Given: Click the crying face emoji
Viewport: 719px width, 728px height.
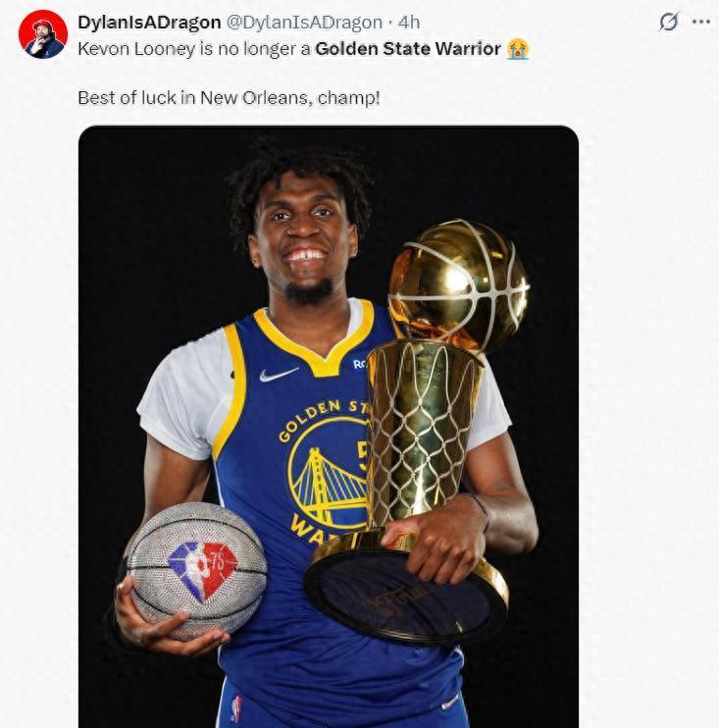Looking at the screenshot, I should [x=518, y=48].
